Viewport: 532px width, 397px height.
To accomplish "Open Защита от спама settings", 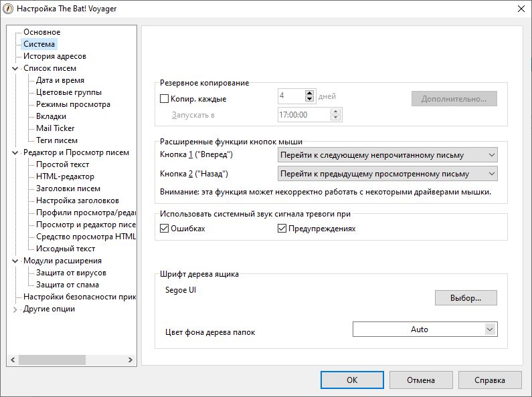I will coord(68,285).
